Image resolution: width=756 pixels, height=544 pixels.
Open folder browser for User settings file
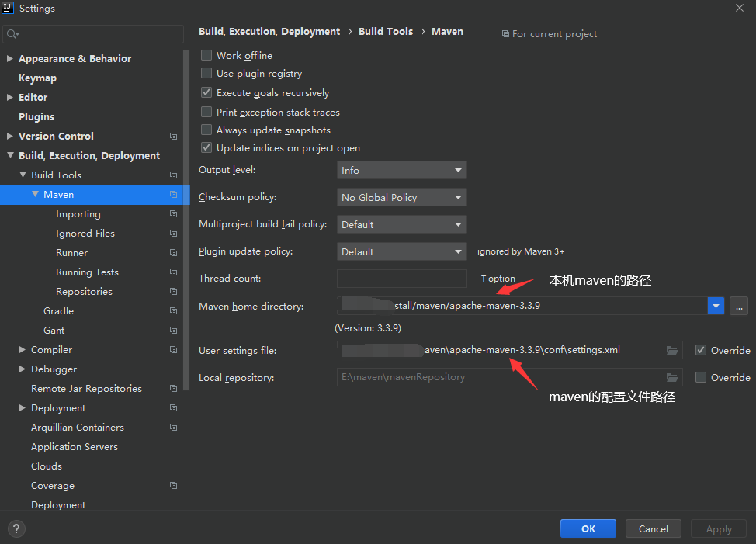tap(672, 350)
